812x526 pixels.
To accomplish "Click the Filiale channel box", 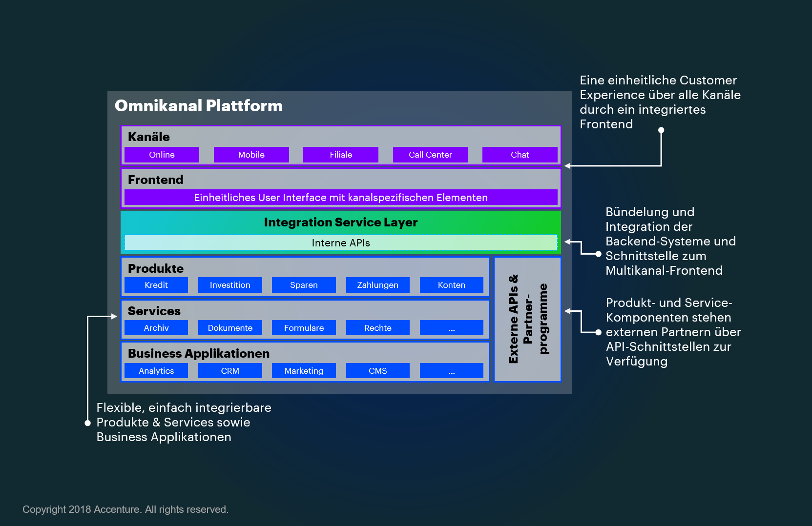I will tap(340, 155).
